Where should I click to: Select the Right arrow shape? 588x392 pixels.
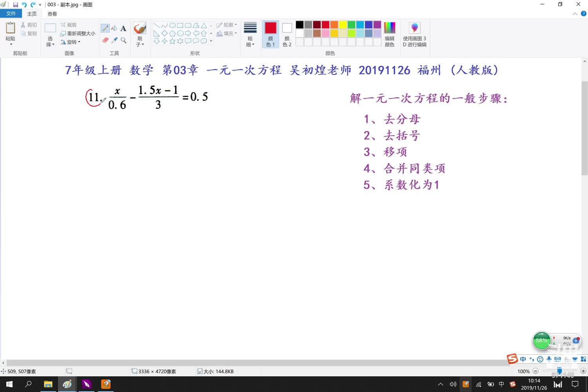[x=188, y=33]
